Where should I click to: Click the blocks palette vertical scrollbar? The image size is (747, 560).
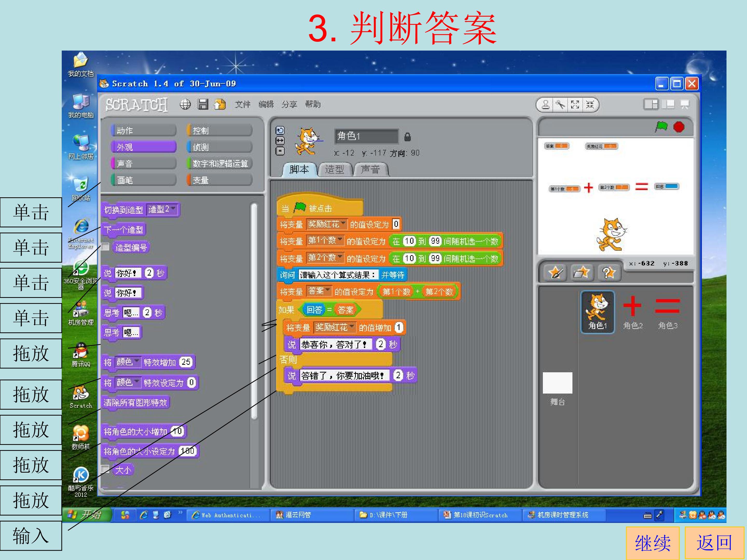tap(254, 311)
